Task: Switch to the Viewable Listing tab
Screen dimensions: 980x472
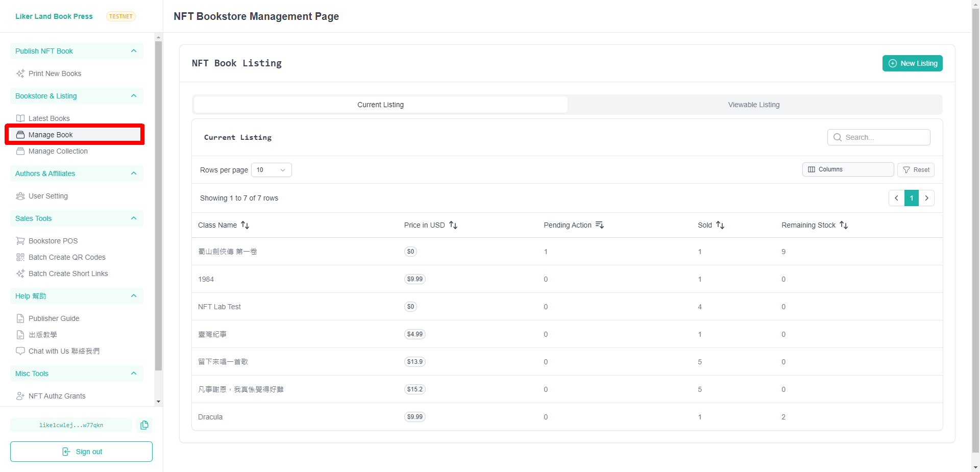Action: coord(753,105)
